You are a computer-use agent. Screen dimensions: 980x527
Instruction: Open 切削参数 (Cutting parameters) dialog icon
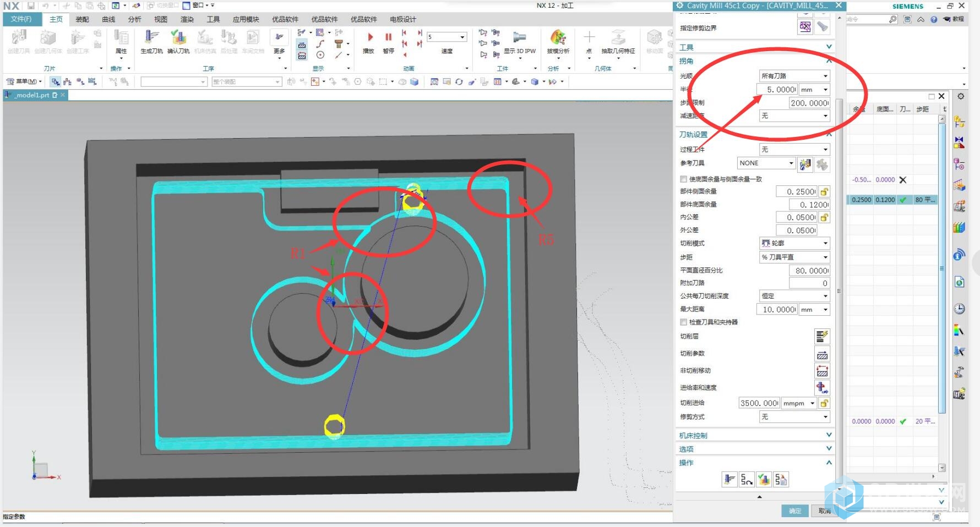coord(822,354)
